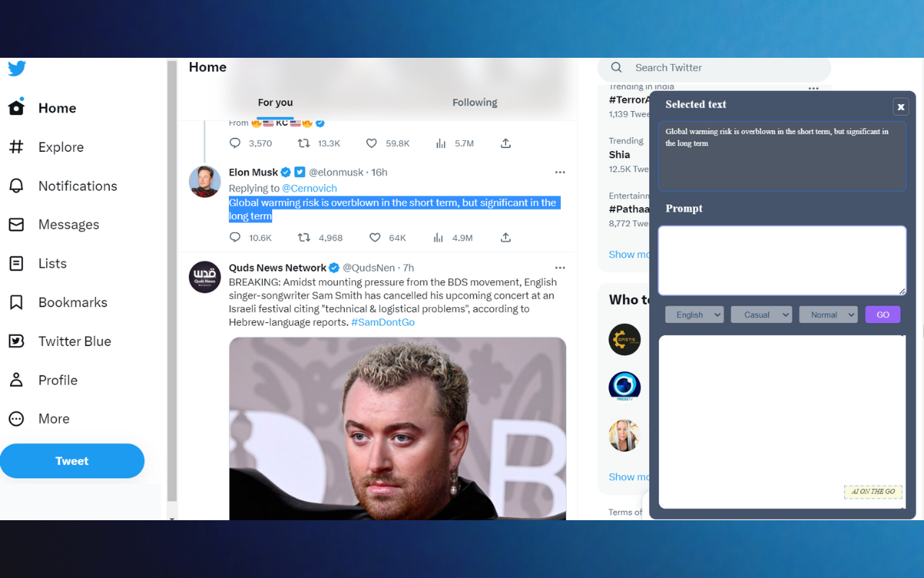View analytics icon showing 4.9M
The height and width of the screenshot is (578, 924).
coord(437,237)
